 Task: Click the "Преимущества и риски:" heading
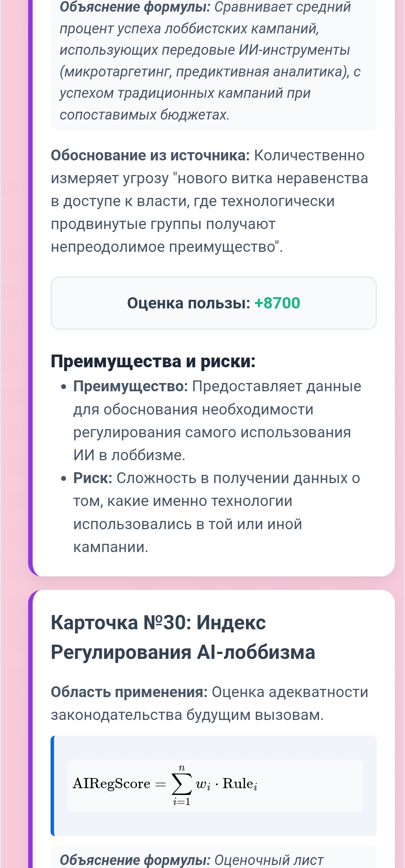(153, 361)
